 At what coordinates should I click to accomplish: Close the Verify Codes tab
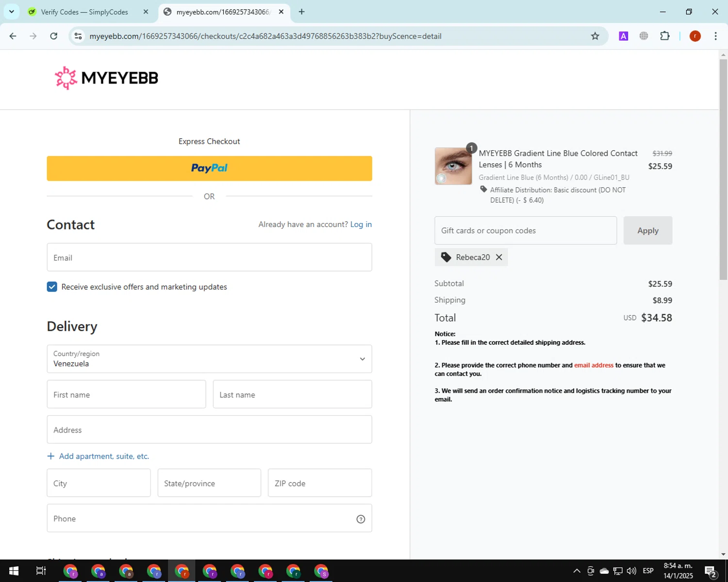146,12
